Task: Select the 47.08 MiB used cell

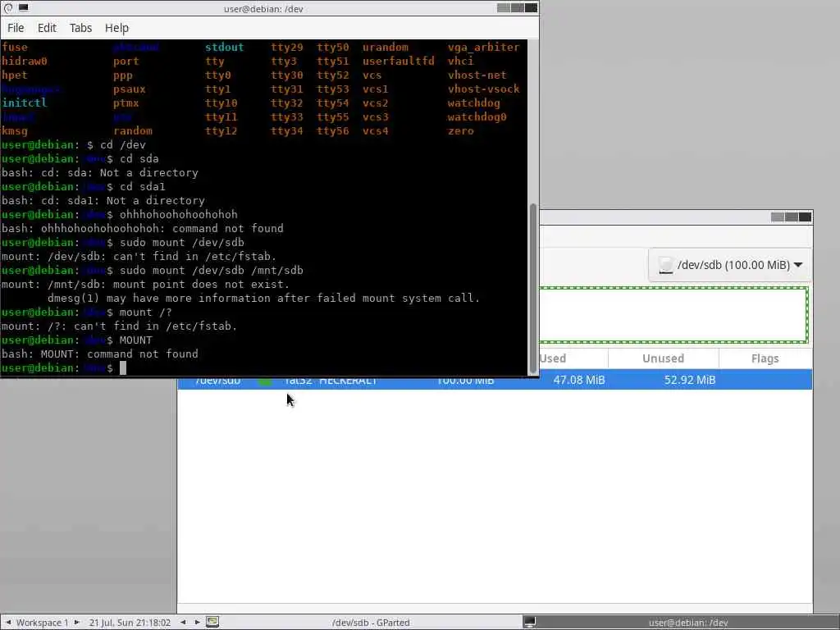Action: pyautogui.click(x=579, y=380)
